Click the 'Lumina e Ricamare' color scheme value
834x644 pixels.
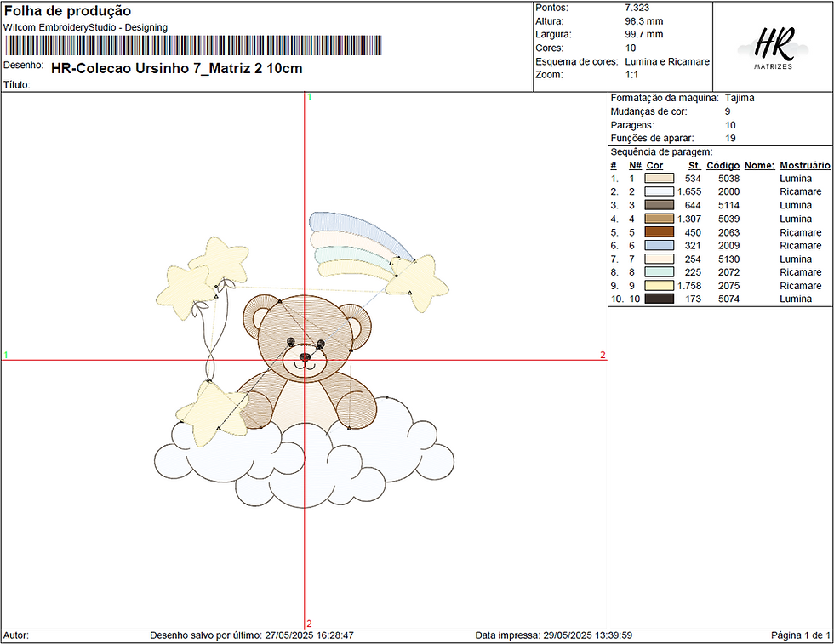(x=667, y=61)
